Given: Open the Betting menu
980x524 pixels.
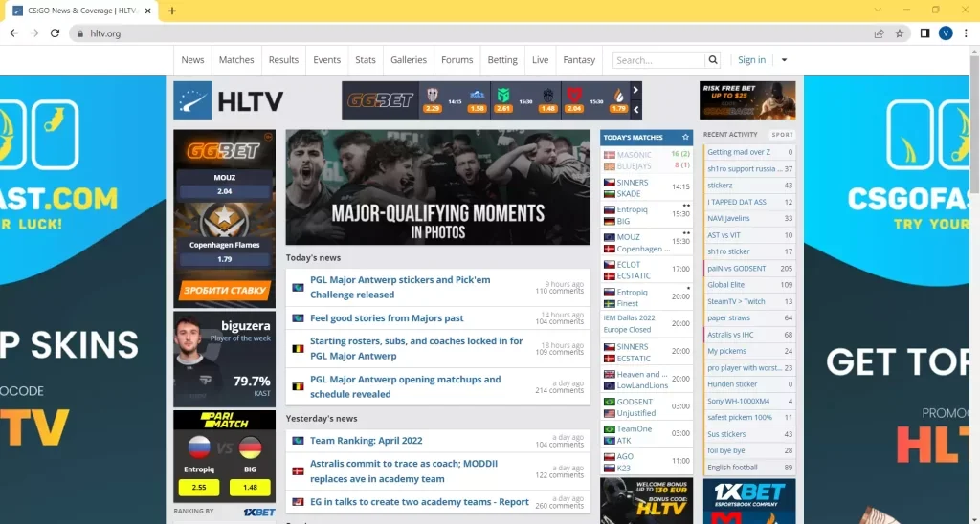Looking at the screenshot, I should (502, 60).
